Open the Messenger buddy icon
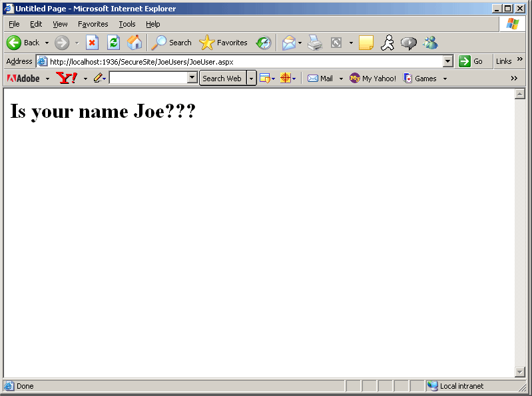 (430, 43)
